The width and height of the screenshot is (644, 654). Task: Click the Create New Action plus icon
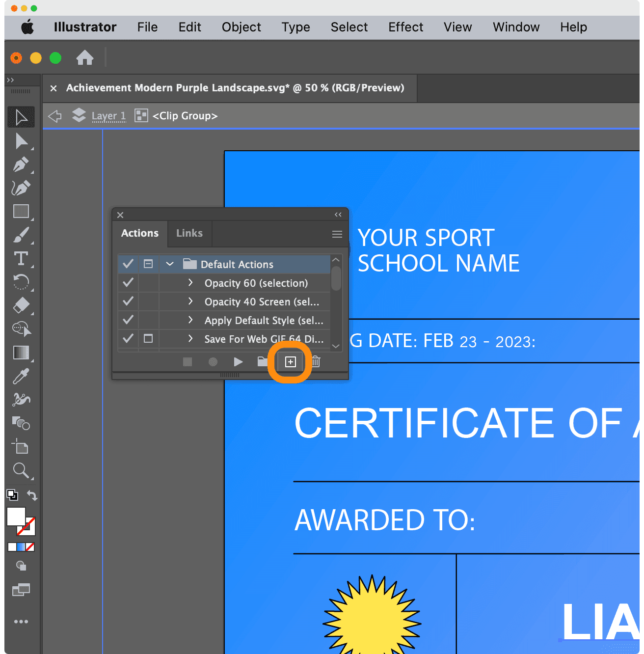coord(291,362)
